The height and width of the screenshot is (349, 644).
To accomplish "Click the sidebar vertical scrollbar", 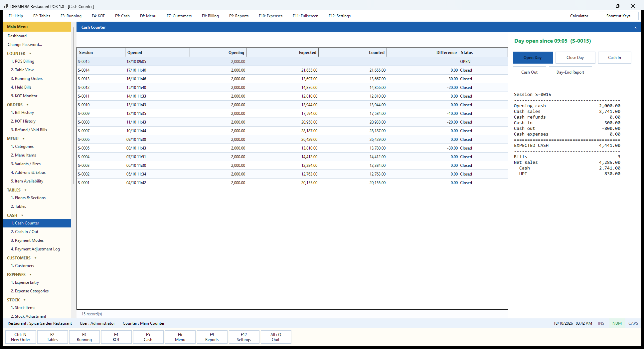I will click(x=74, y=106).
